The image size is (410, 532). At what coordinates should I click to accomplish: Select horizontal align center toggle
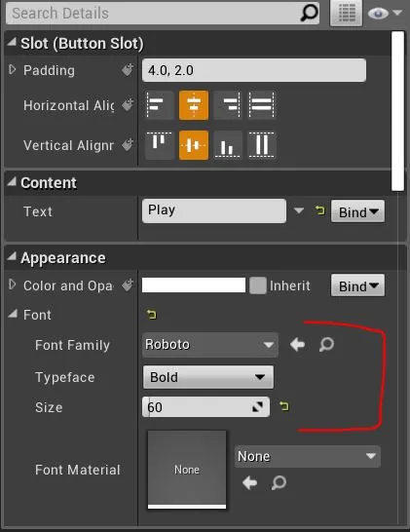point(194,105)
